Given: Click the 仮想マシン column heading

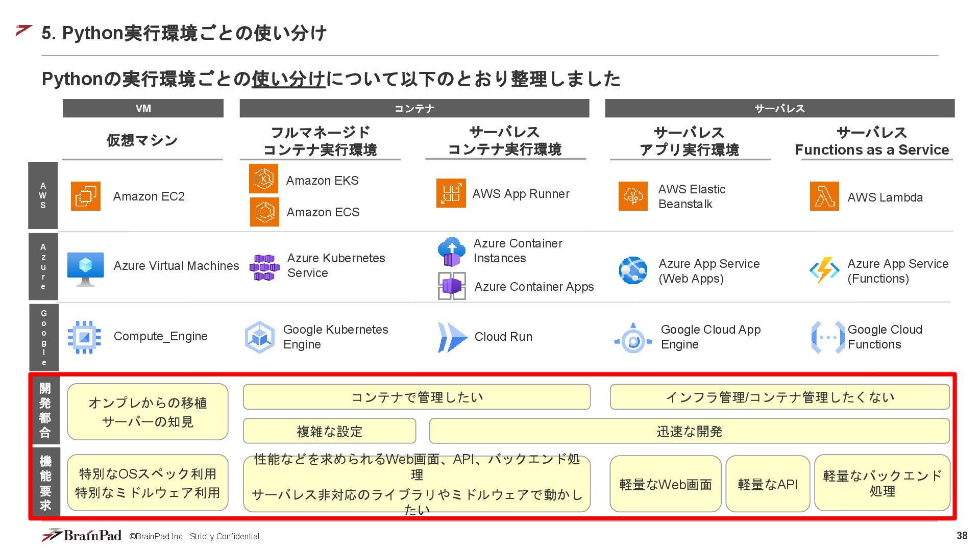Looking at the screenshot, I should (142, 140).
